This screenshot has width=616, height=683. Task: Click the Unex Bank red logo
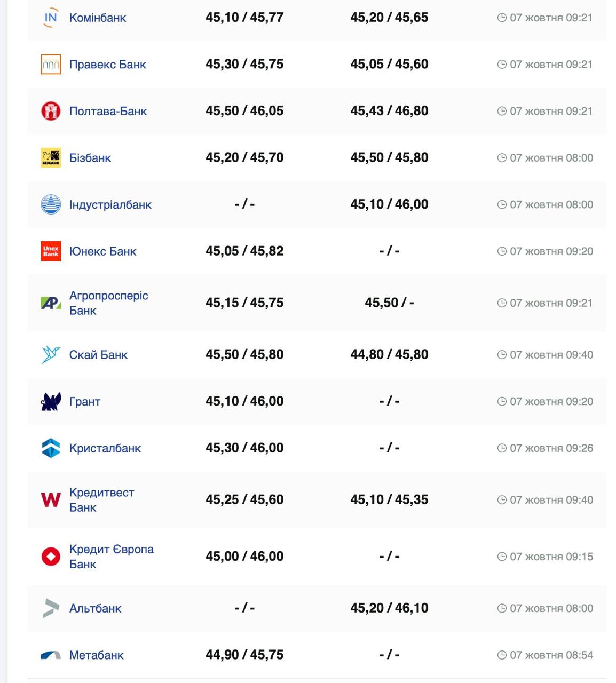51,251
